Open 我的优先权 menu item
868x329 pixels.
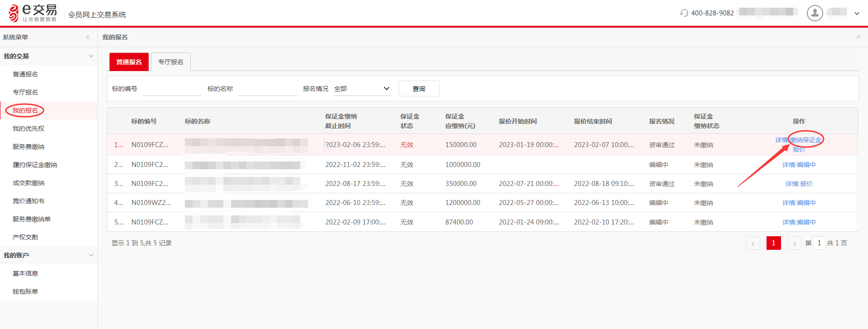coord(29,129)
